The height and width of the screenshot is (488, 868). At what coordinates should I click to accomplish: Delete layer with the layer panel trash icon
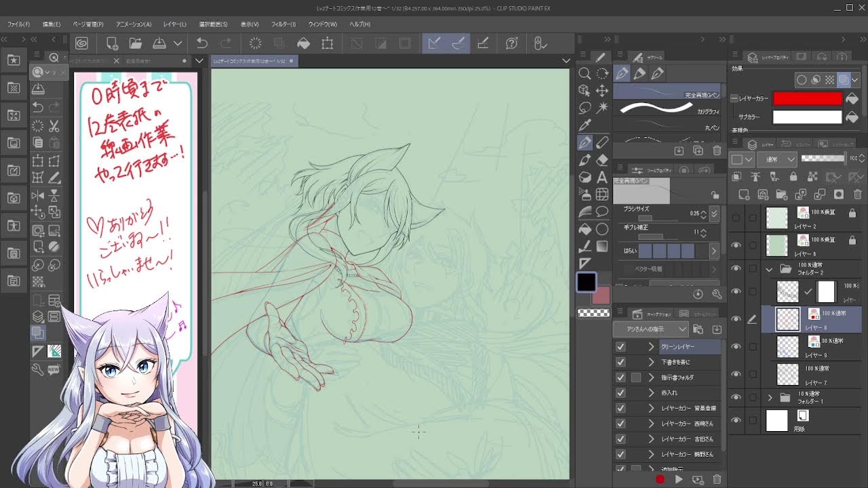tap(857, 195)
